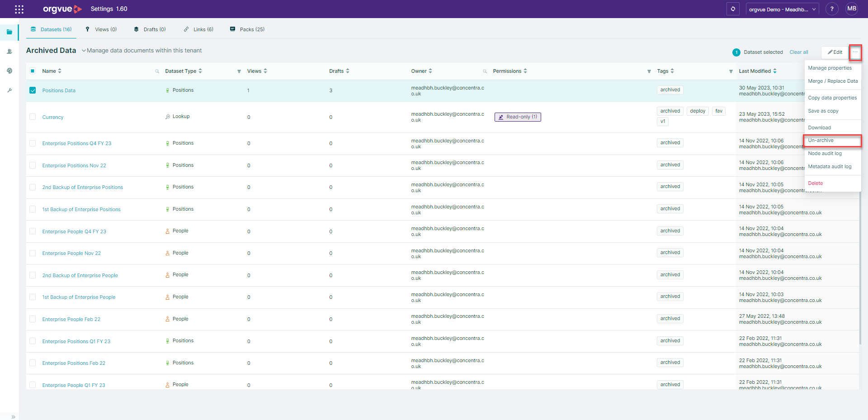This screenshot has height=420, width=868.
Task: Choose Un-archive from the menu
Action: pos(832,141)
